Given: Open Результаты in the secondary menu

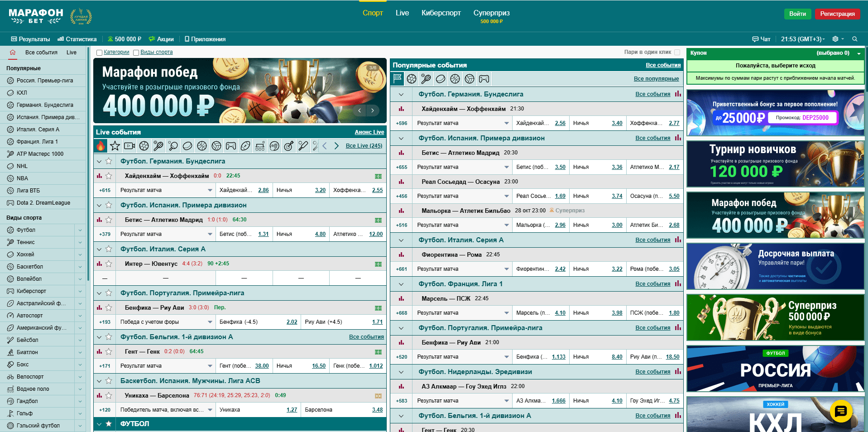Looking at the screenshot, I should (30, 39).
